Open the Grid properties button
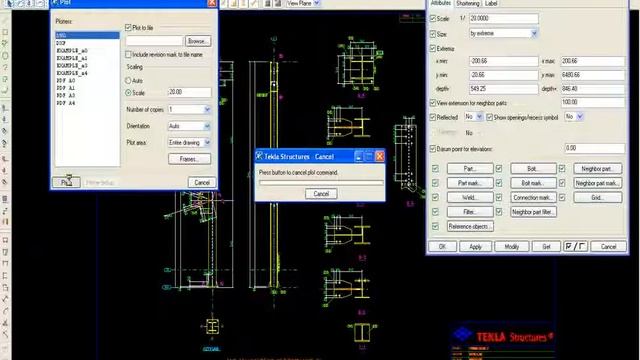The height and width of the screenshot is (360, 640). click(x=598, y=198)
